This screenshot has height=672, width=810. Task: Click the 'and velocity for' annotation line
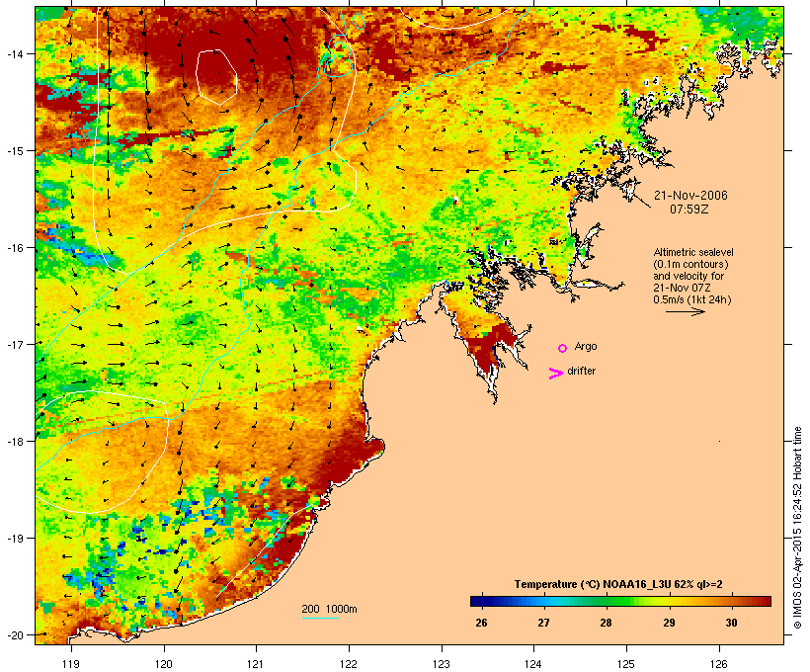pyautogui.click(x=688, y=276)
